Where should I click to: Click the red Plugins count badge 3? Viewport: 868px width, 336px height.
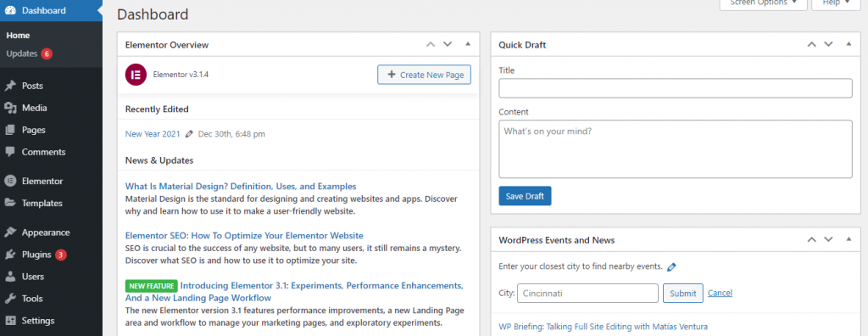click(x=61, y=255)
